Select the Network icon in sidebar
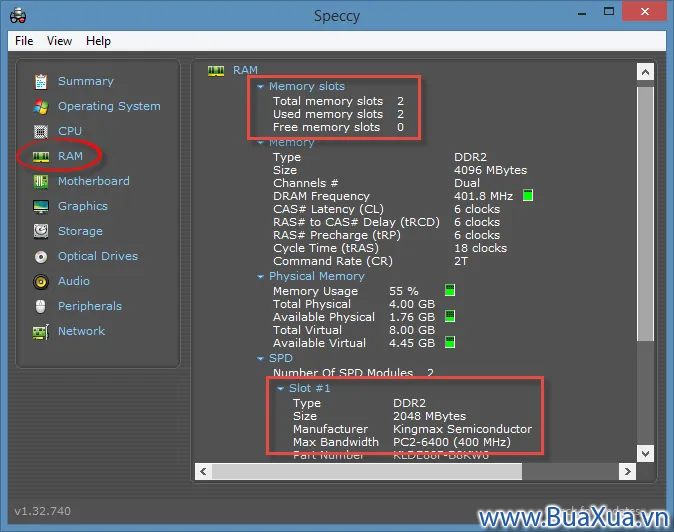The width and height of the screenshot is (674, 532). click(41, 332)
